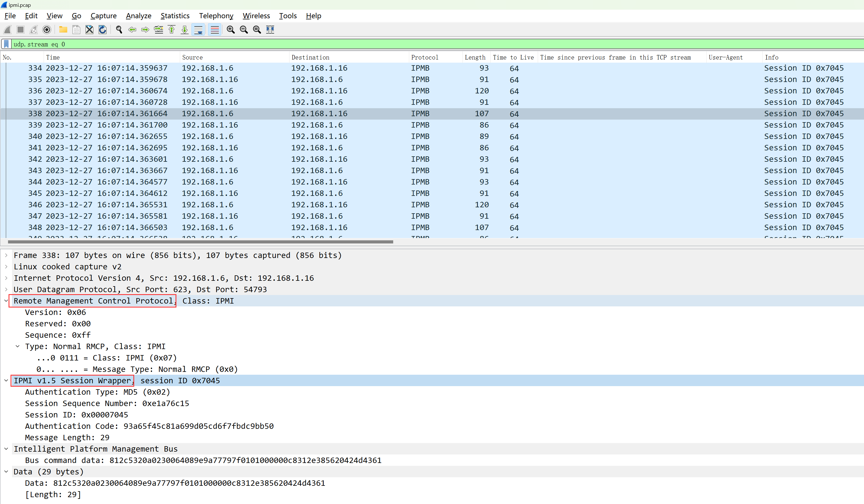Open capture options gear icon
864x504 pixels.
click(47, 30)
